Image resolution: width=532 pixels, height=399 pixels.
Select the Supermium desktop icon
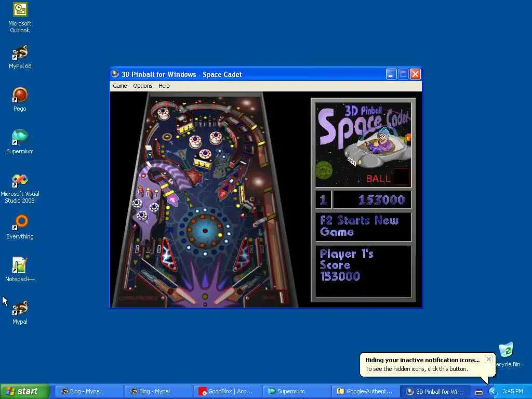click(x=20, y=142)
